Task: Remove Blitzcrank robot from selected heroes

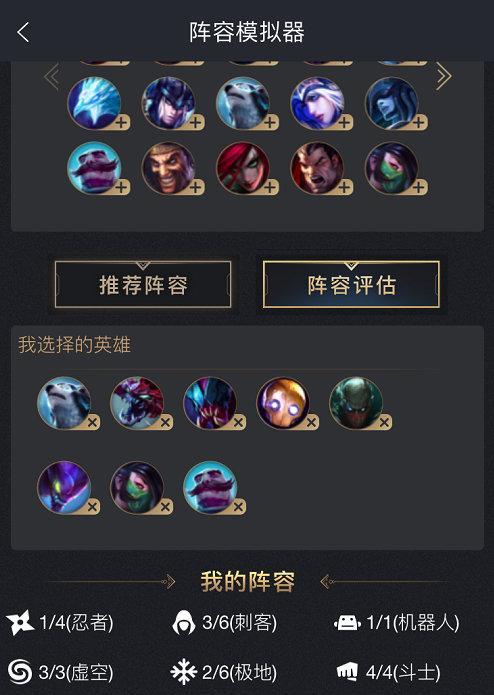Action: pyautogui.click(x=311, y=422)
